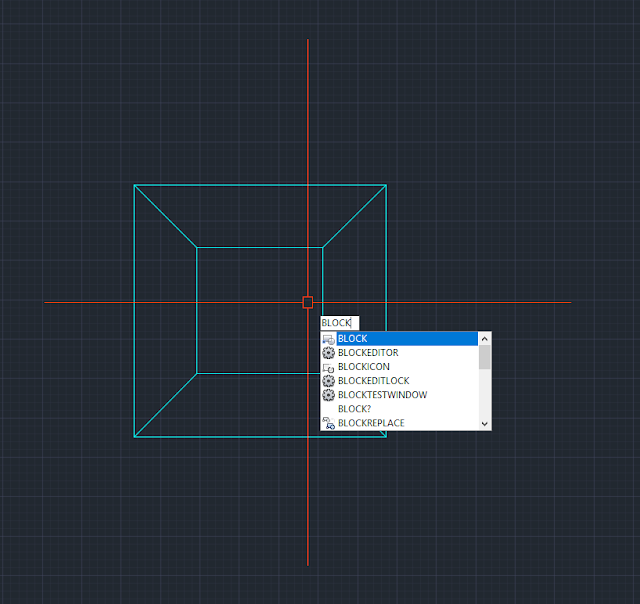Click the suggestion list scroll-up arrow

pos(484,339)
